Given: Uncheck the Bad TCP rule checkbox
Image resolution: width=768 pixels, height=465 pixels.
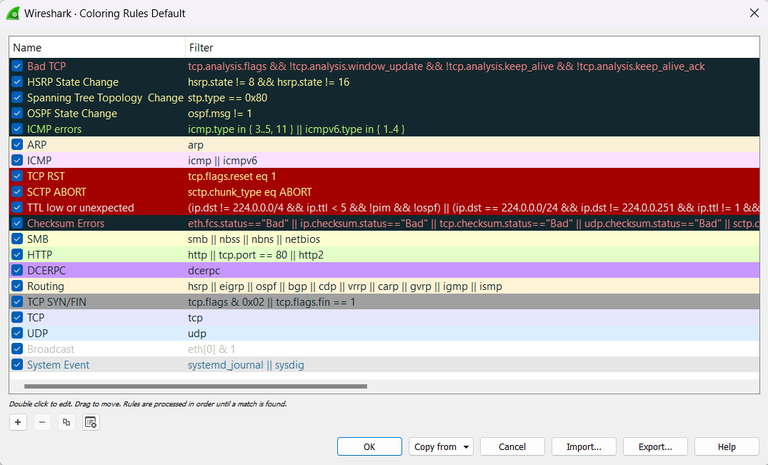Looking at the screenshot, I should pos(17,66).
